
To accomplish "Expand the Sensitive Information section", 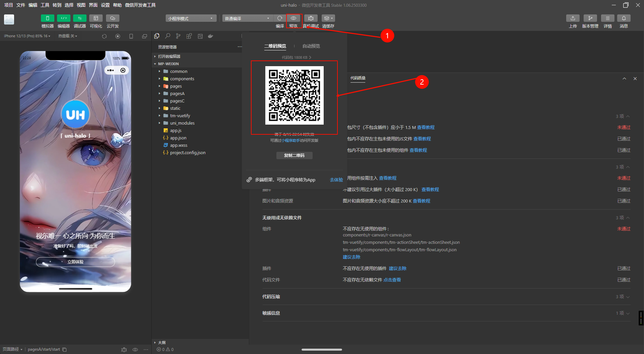I will [x=446, y=313].
